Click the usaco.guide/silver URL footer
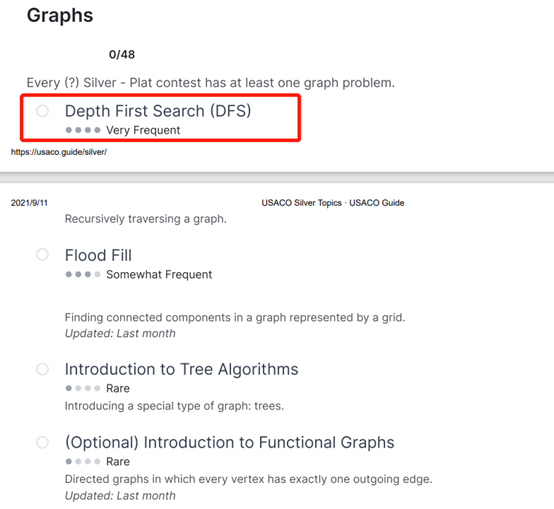 pyautogui.click(x=59, y=152)
